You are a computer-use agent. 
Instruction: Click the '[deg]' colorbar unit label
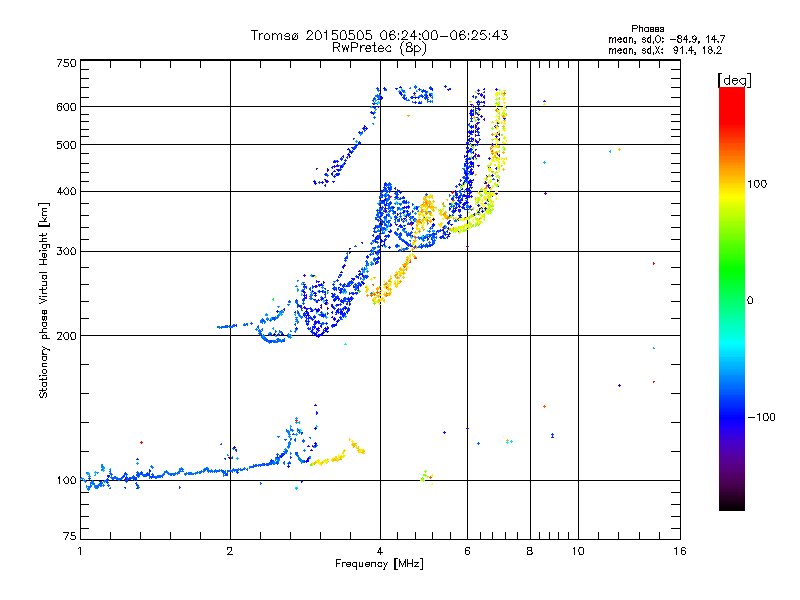(x=734, y=80)
